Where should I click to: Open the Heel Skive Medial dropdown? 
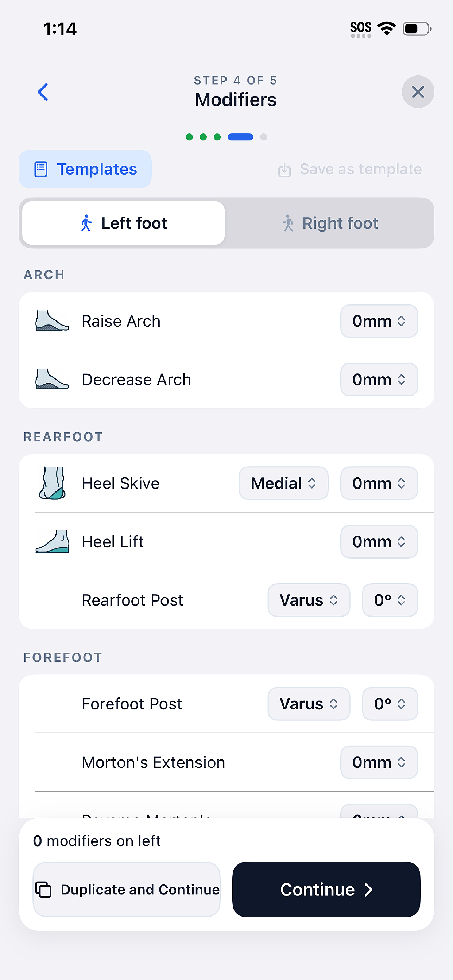click(x=284, y=483)
